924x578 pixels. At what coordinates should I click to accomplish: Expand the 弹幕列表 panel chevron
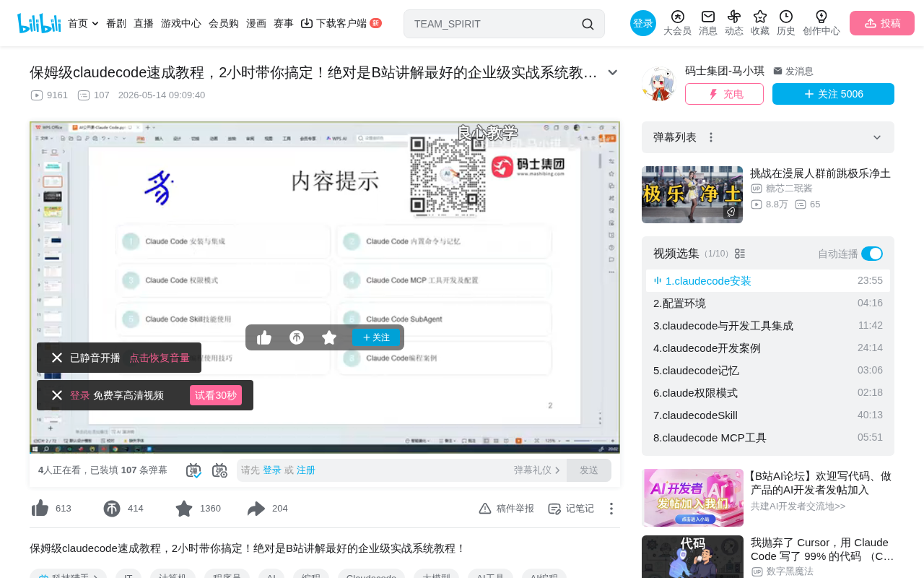[877, 137]
